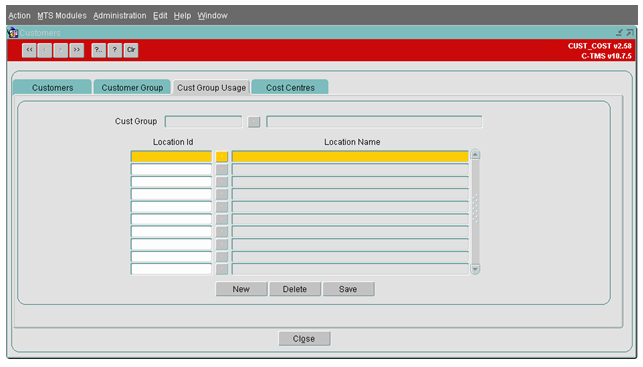Screen dimensions: 643x367
Task: Jump to last record with >> button
Action: click(x=77, y=50)
